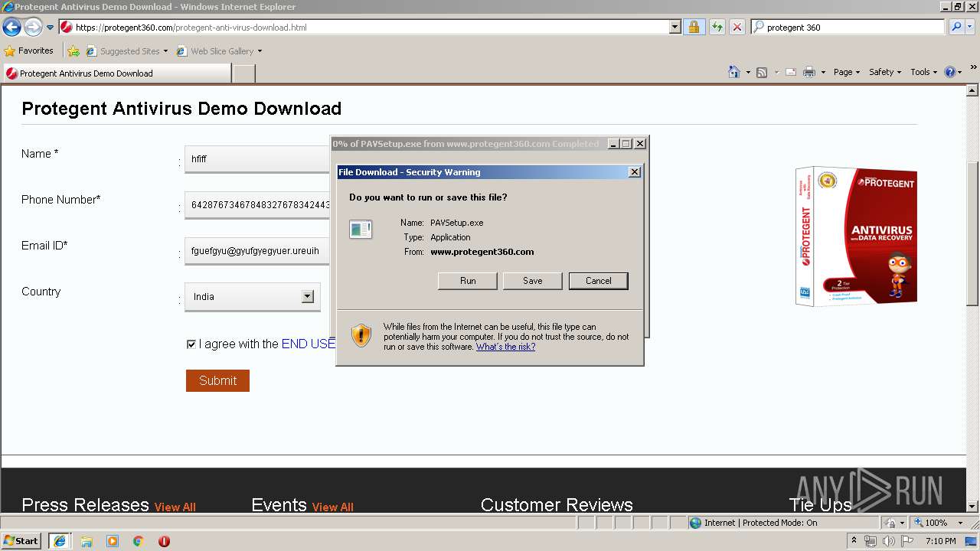Open the Favorites center

(x=29, y=51)
